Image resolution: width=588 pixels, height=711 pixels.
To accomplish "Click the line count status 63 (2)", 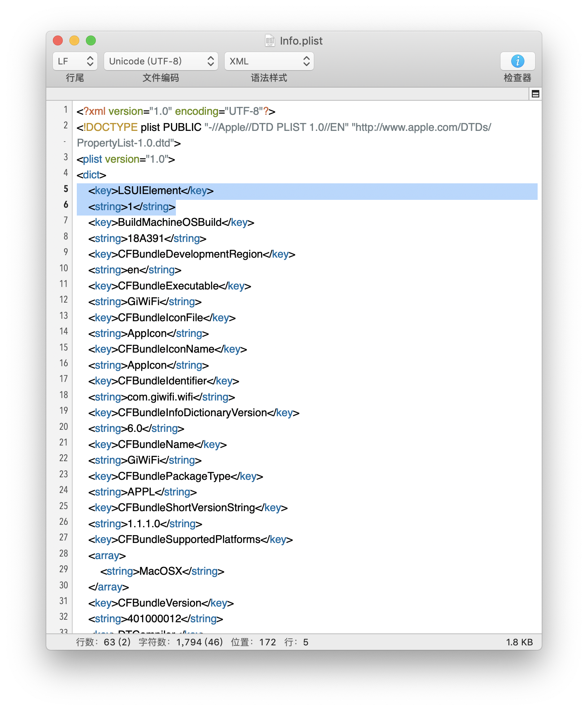I will point(117,642).
